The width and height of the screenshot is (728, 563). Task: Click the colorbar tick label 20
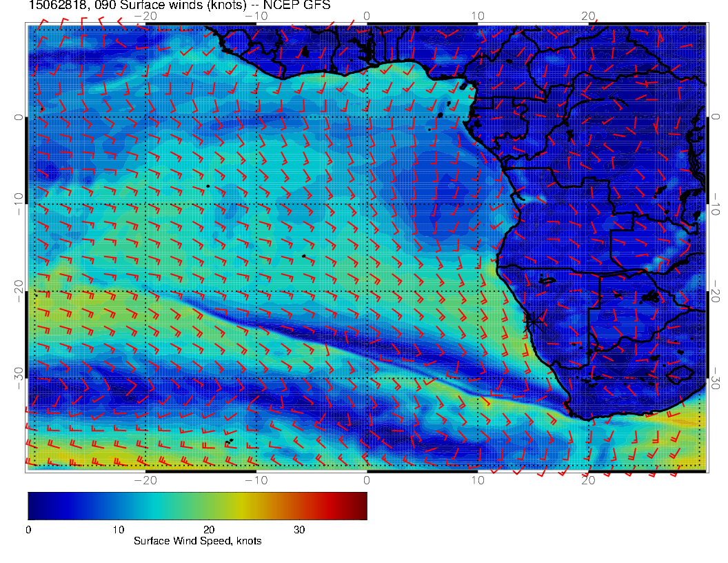tap(209, 530)
